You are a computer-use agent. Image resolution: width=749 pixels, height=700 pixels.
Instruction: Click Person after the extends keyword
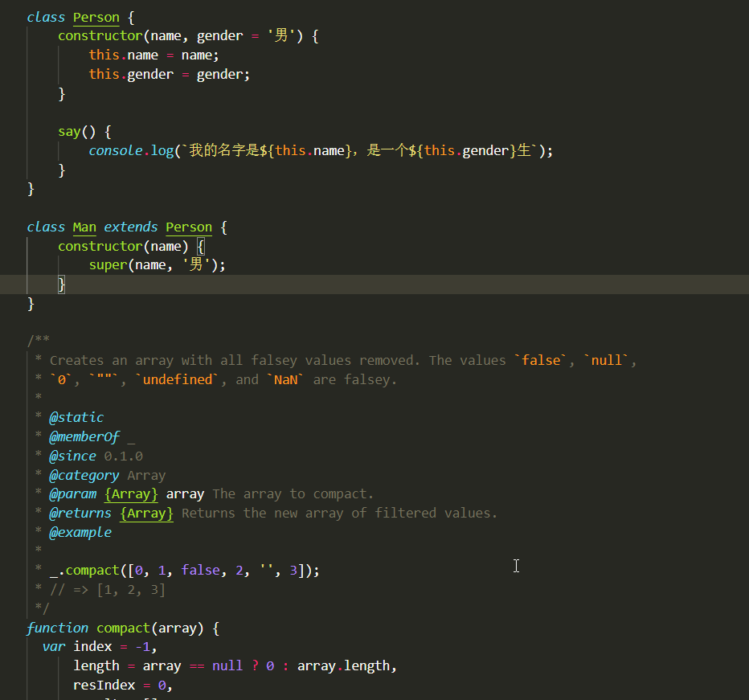[189, 227]
